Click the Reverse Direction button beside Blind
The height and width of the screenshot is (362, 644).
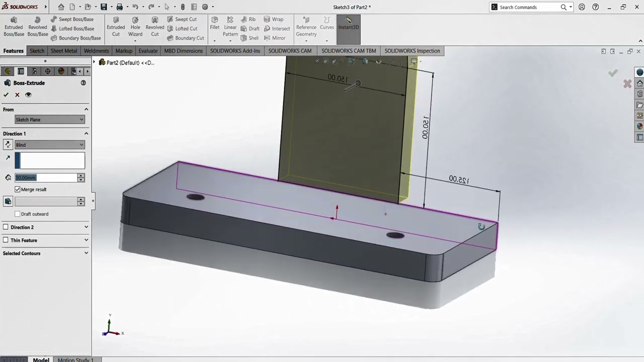tap(8, 145)
